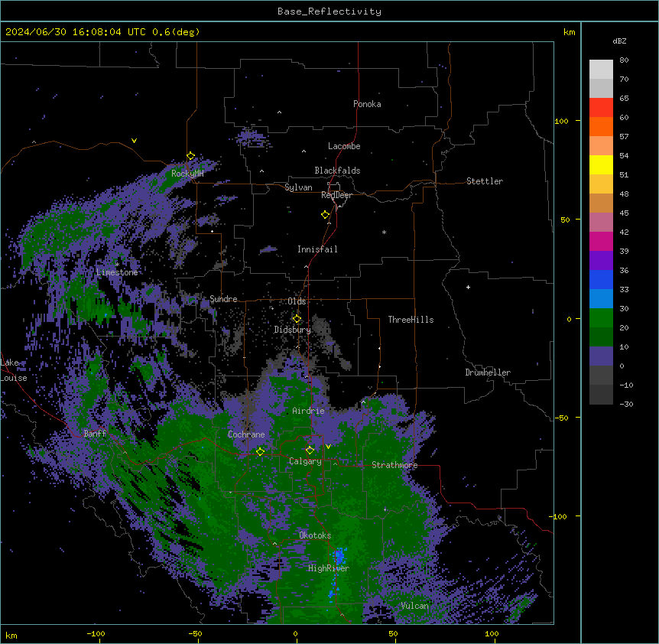Image resolution: width=659 pixels, height=644 pixels.
Task: Click the Blackfalds label
Action: (337, 171)
